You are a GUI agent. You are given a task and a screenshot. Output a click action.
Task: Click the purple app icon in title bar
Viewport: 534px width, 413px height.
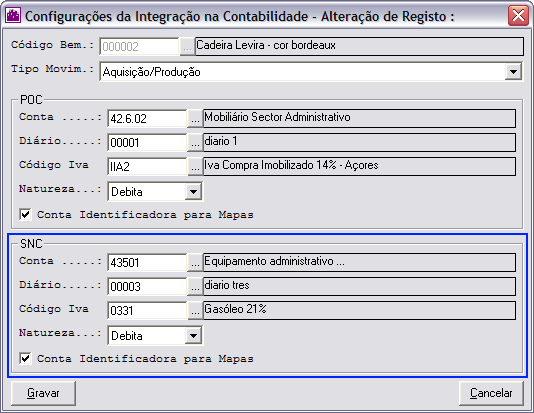click(13, 16)
